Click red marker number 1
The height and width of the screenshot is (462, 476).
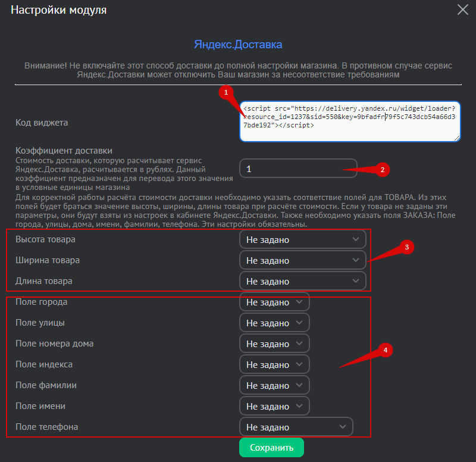[x=224, y=92]
